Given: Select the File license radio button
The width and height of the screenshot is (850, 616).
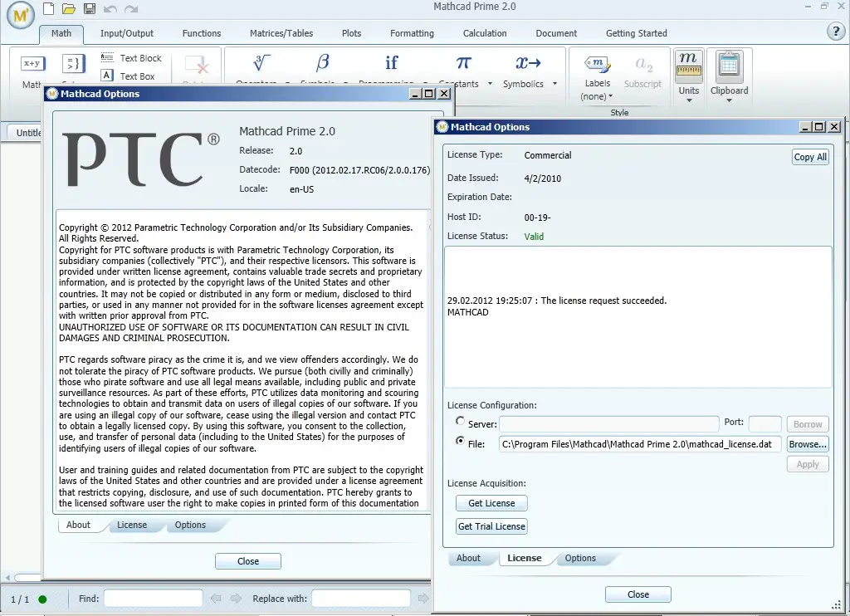Looking at the screenshot, I should pyautogui.click(x=460, y=441).
